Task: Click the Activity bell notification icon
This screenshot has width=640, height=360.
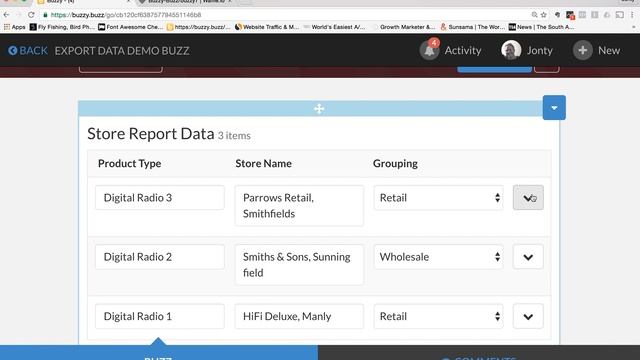Action: click(x=429, y=50)
